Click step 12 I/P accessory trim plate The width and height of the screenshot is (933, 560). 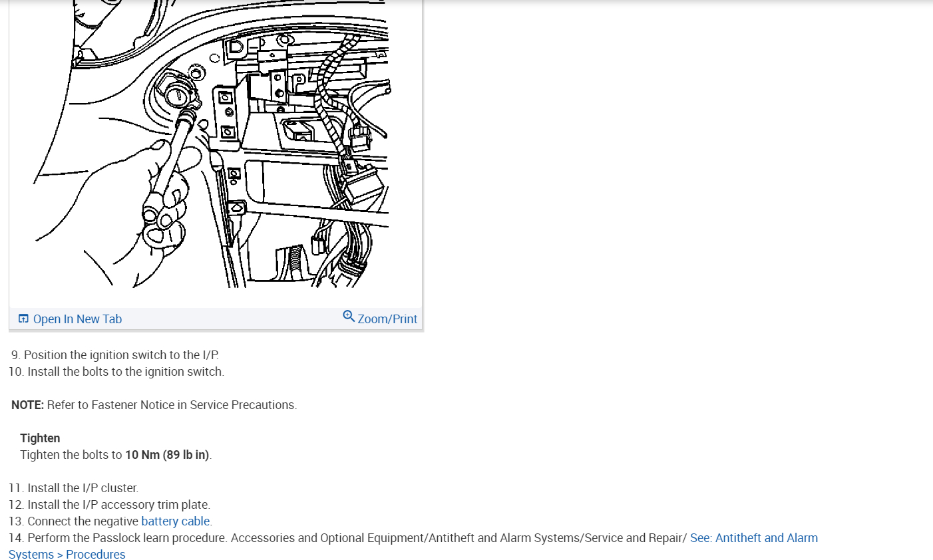tap(110, 505)
